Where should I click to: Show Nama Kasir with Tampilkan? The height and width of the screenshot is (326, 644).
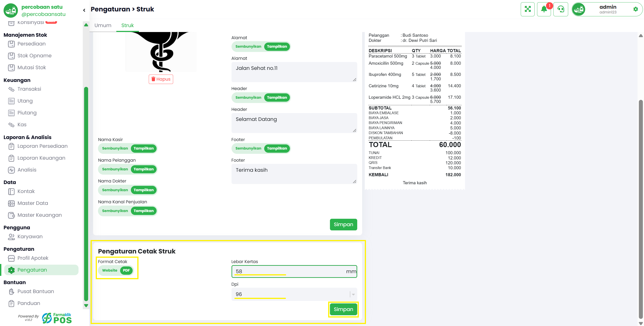[x=144, y=148]
